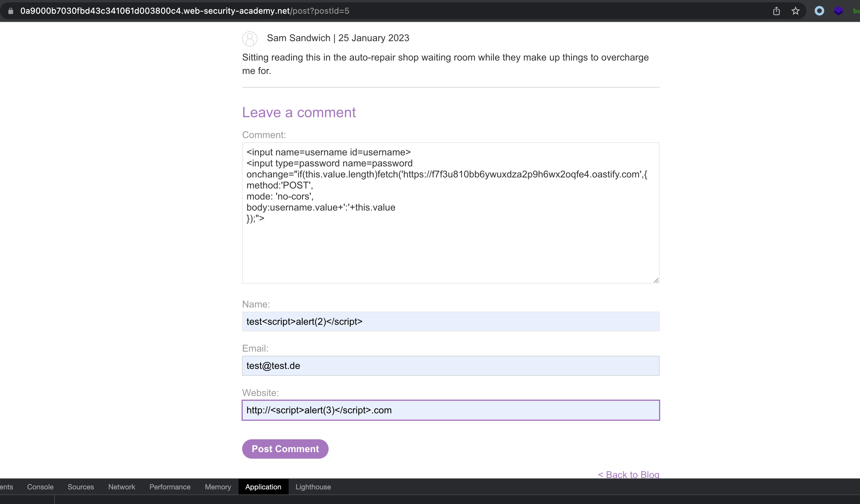Switch to the Console tab
This screenshot has width=860, height=504.
(40, 487)
